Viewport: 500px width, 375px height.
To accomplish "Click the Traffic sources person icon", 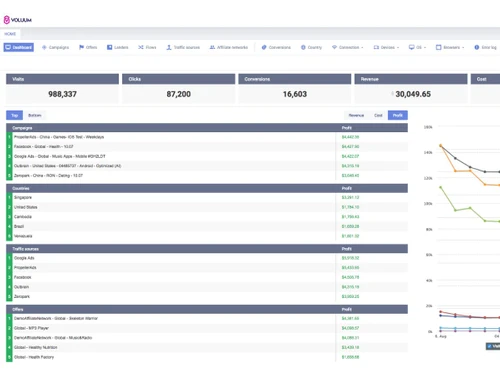I will point(169,47).
